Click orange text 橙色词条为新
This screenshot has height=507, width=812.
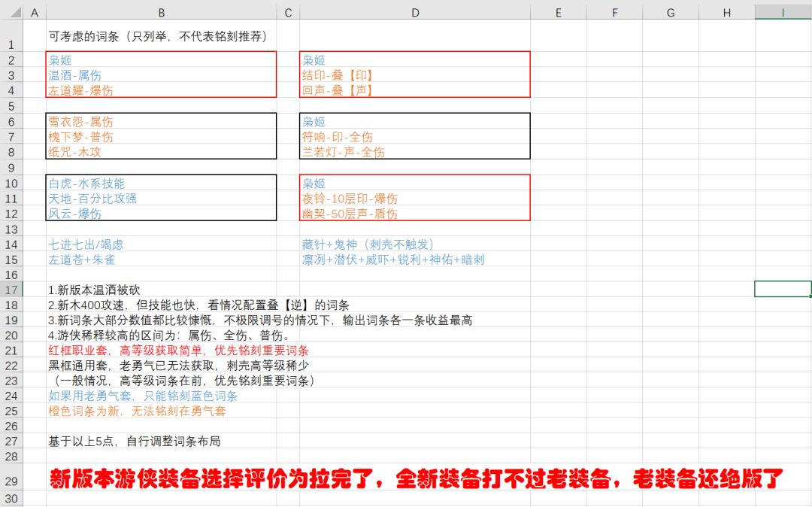click(x=137, y=411)
